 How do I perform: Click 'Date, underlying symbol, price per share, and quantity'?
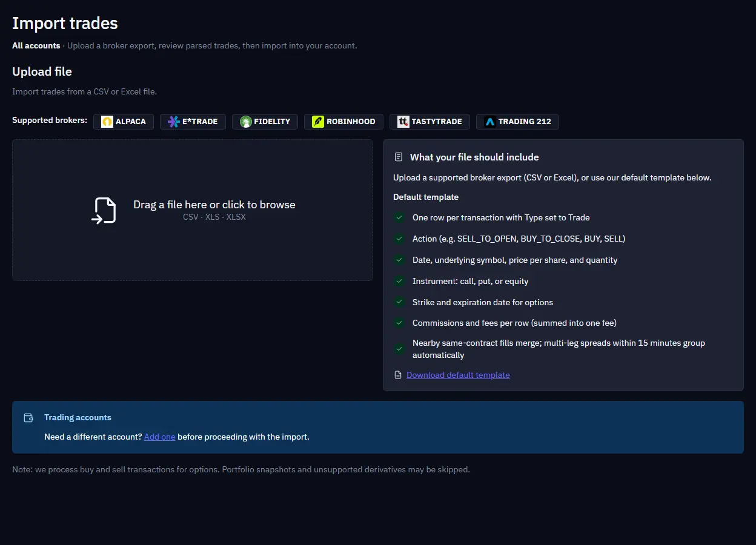[515, 260]
